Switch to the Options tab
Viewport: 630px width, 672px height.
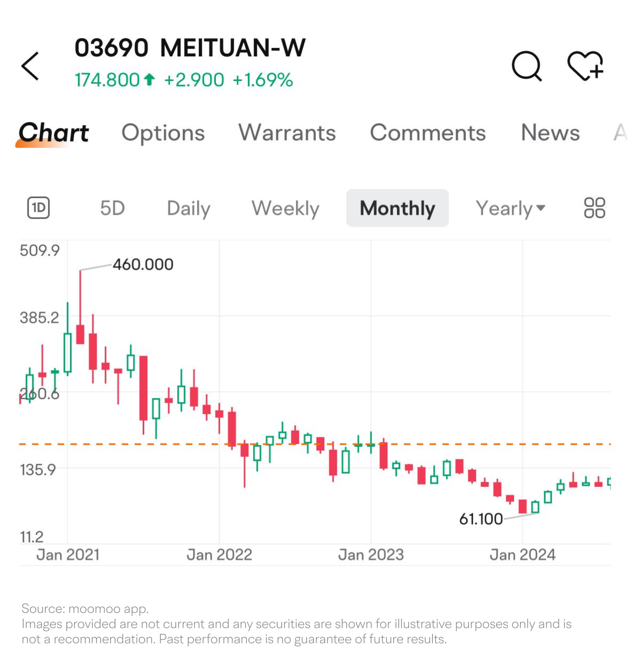click(163, 133)
